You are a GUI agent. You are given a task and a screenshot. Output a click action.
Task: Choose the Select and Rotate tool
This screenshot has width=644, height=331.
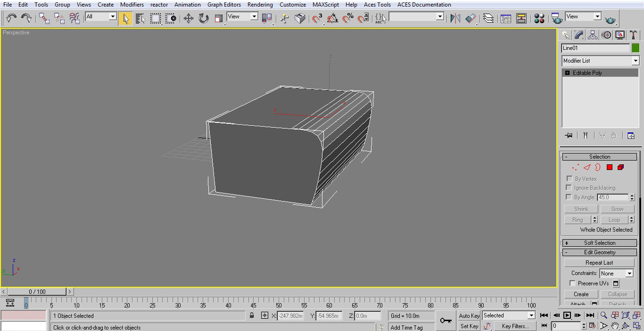coord(204,18)
